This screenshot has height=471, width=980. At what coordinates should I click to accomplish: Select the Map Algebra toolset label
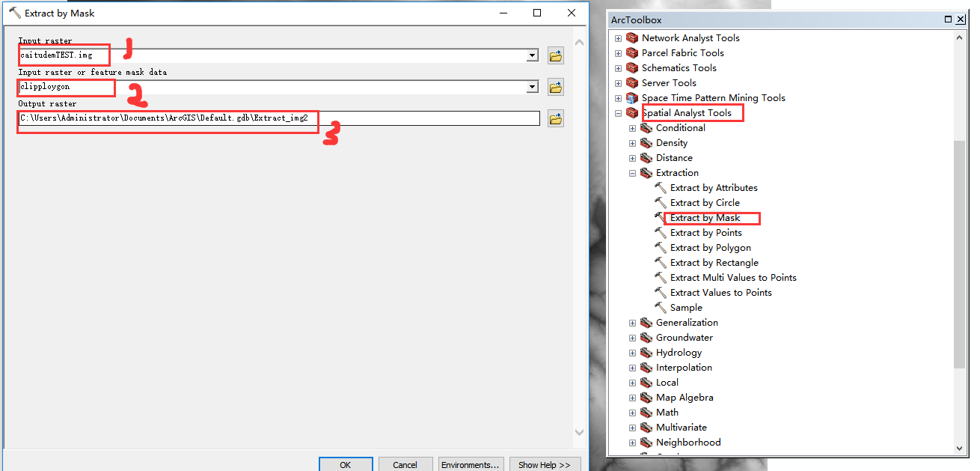pos(685,398)
